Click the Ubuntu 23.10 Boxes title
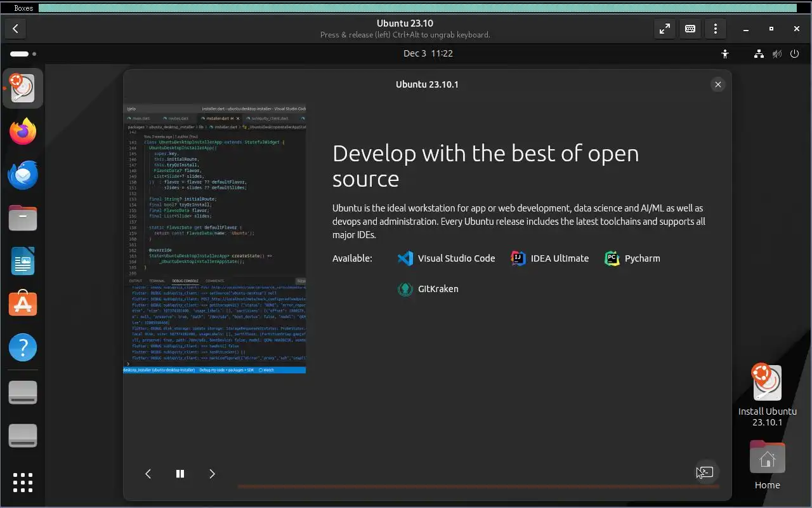This screenshot has width=812, height=508. [x=405, y=23]
